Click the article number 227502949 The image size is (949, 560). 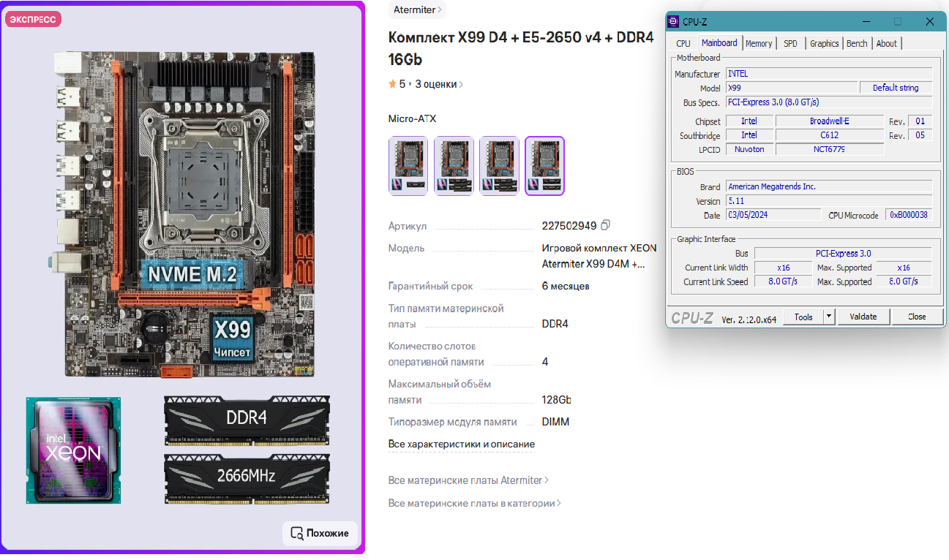click(569, 225)
